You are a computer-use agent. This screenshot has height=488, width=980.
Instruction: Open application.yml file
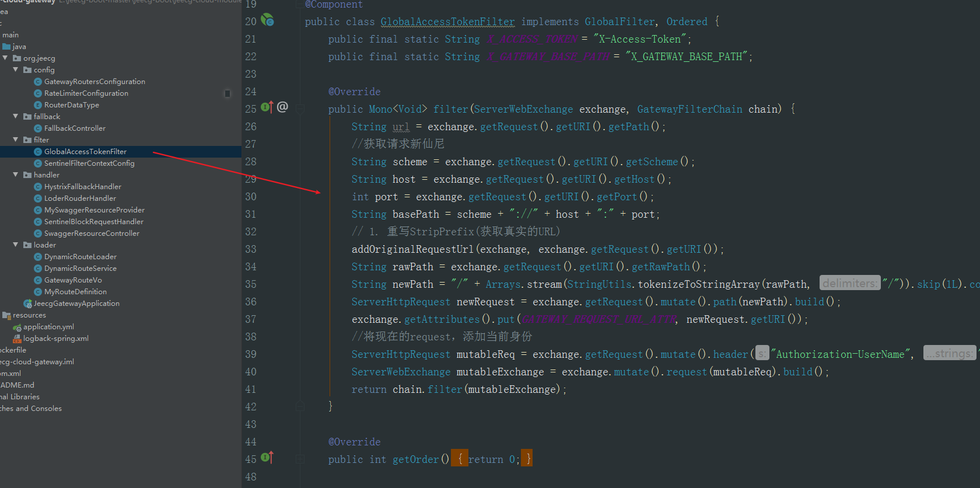tap(48, 327)
